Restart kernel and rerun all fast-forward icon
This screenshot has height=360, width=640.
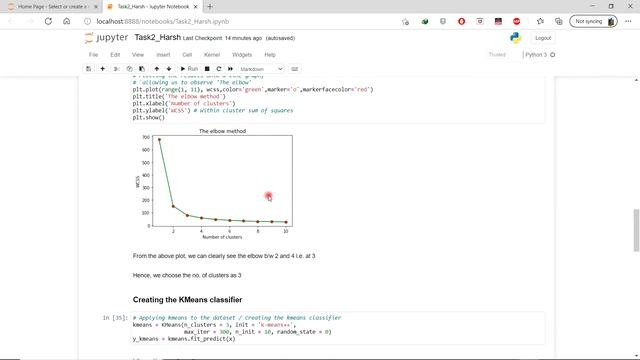click(x=231, y=69)
